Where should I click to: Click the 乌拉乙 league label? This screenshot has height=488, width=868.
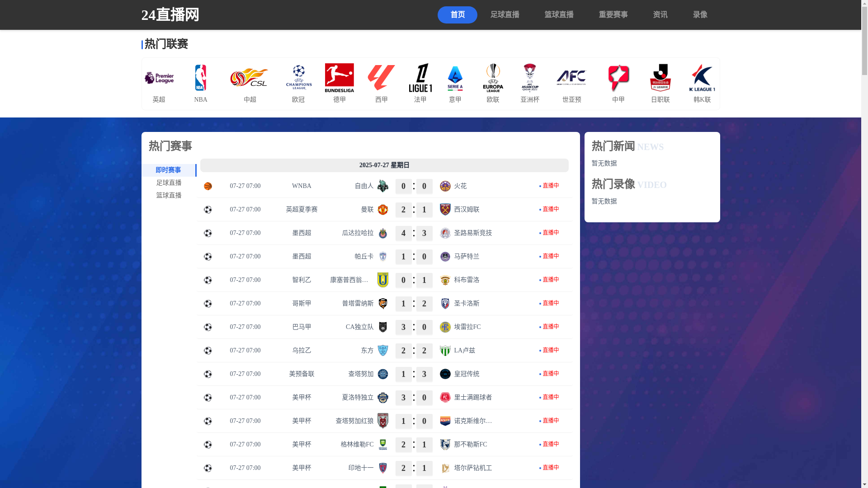302,351
